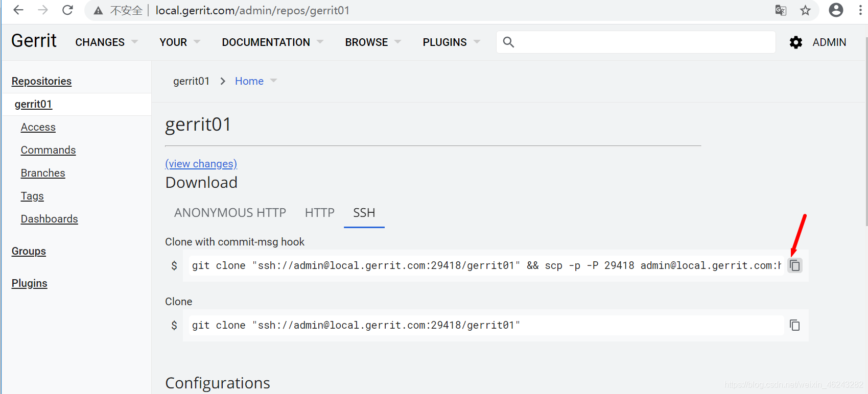Click the not-secure warning triangle icon

98,11
